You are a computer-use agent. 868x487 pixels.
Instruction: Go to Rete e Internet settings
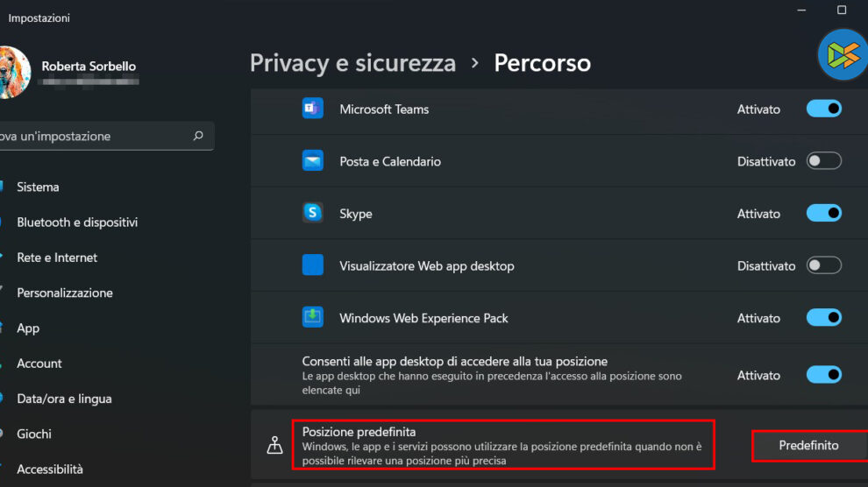point(57,258)
